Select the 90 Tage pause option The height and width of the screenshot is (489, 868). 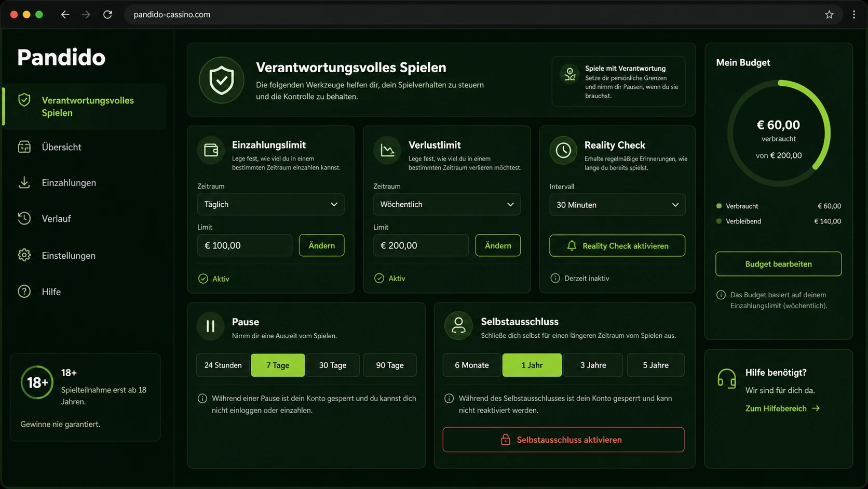coord(390,365)
